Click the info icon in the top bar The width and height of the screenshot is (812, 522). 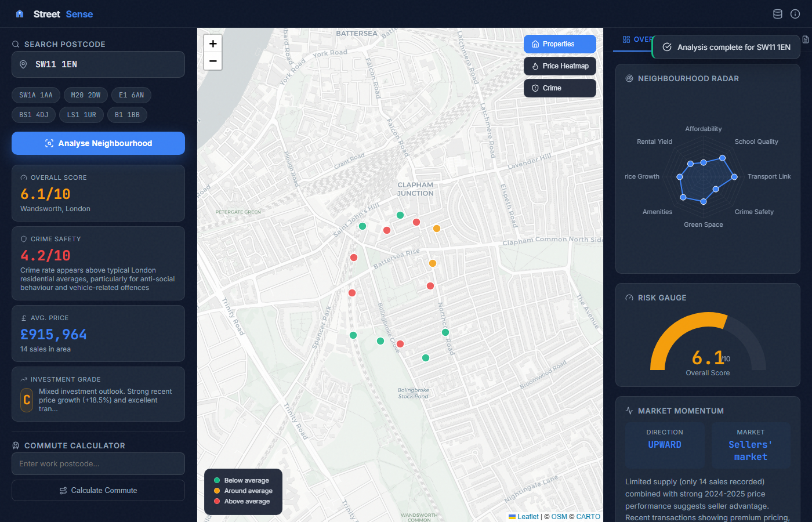[795, 13]
